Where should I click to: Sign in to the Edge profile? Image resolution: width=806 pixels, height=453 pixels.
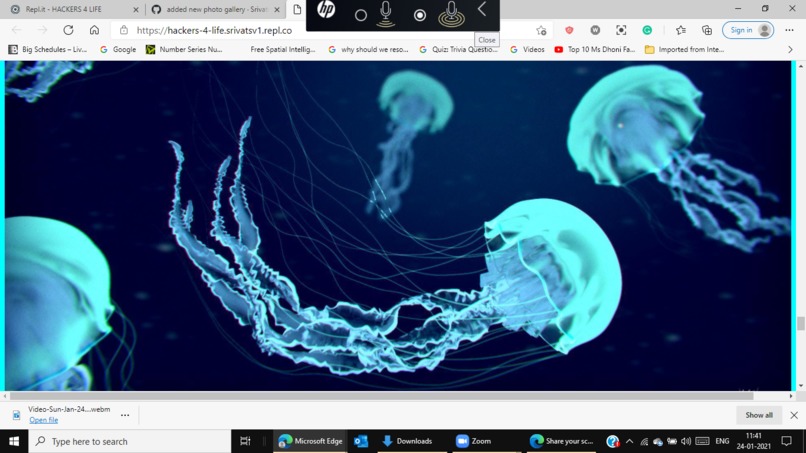click(748, 30)
